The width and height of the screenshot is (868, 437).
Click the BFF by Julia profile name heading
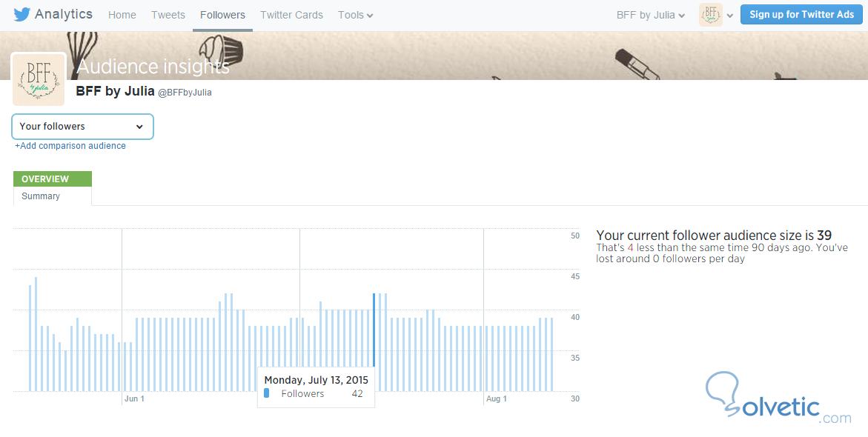(x=115, y=91)
